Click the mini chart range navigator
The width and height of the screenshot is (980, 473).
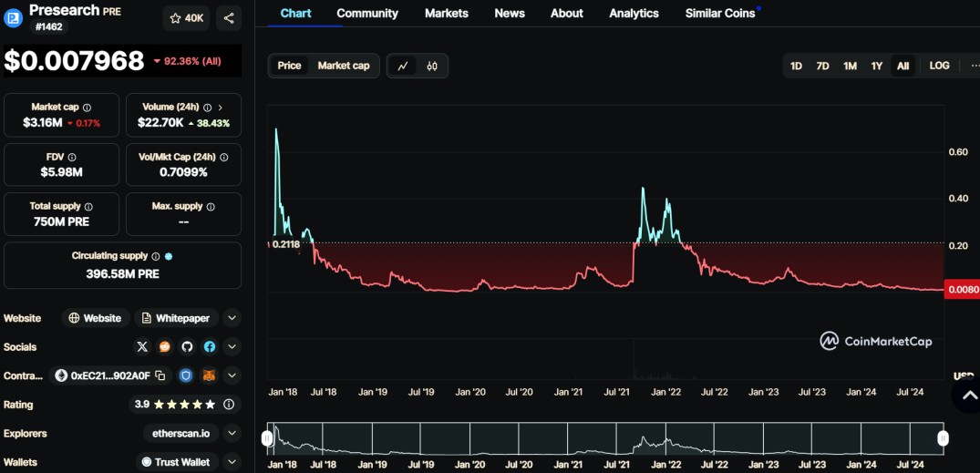click(x=605, y=438)
